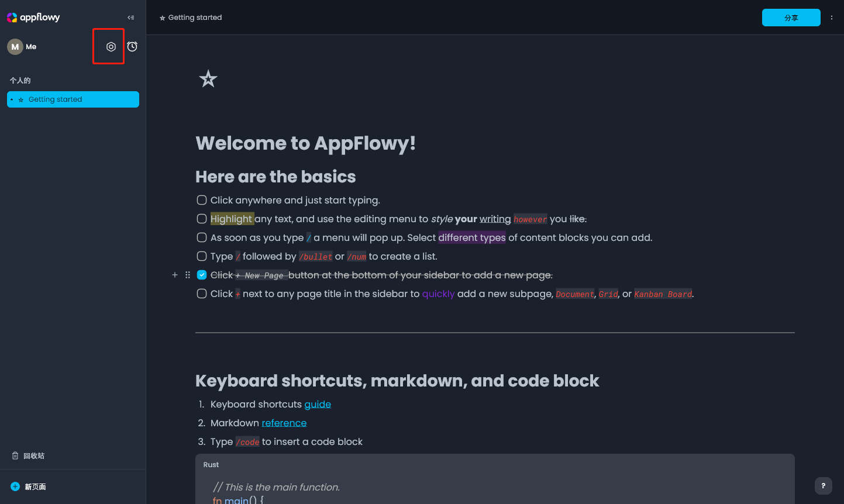Click the 'Document' inline code

click(575, 294)
